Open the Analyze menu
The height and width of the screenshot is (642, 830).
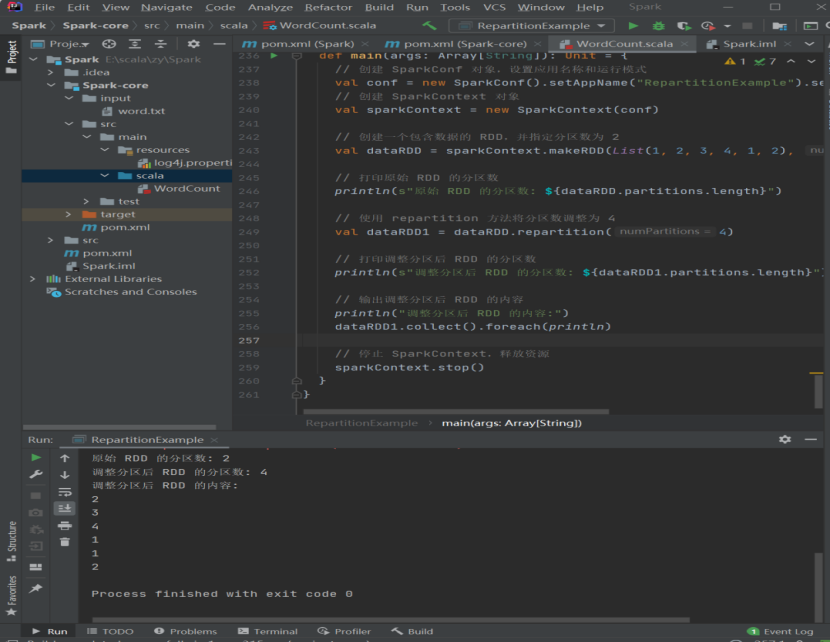(x=270, y=7)
